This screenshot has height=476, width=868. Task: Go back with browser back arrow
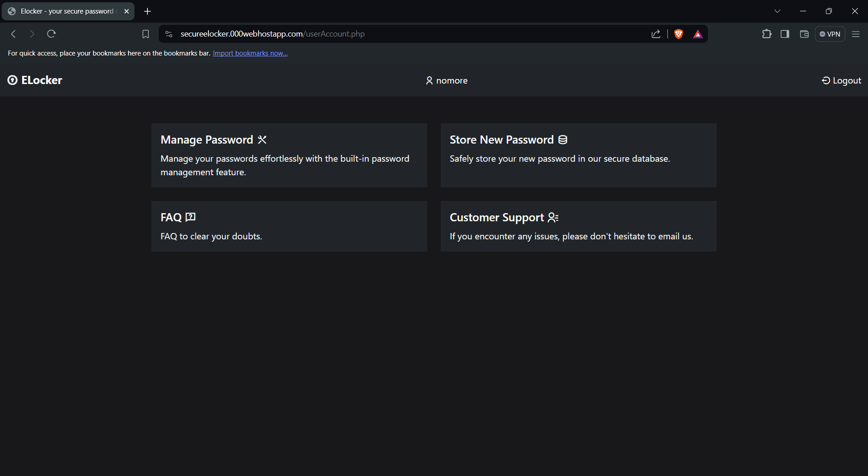(x=14, y=34)
